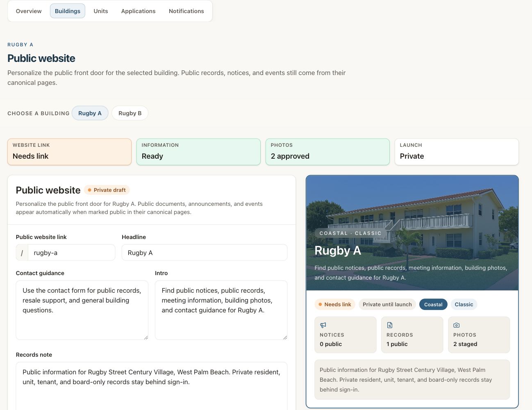This screenshot has height=410, width=532.
Task: Choose the Rugby B building chip
Action: 130,113
